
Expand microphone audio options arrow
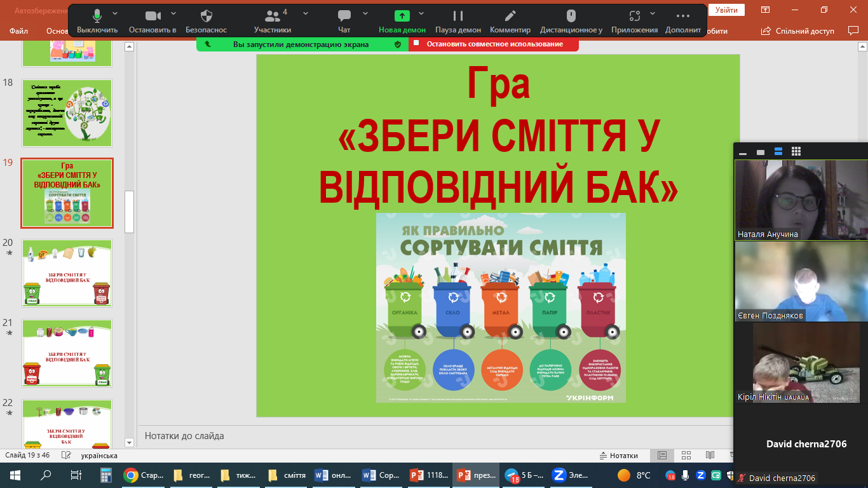click(115, 13)
